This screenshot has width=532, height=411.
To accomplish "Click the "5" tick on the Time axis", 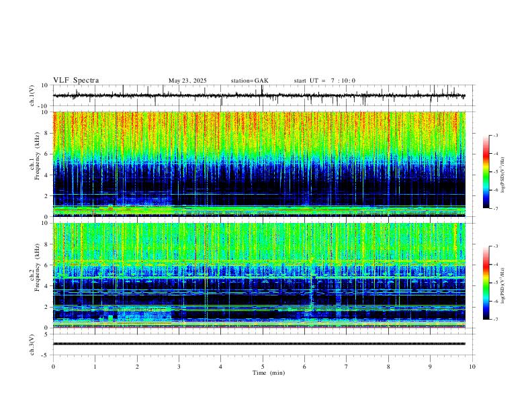I will click(263, 367).
